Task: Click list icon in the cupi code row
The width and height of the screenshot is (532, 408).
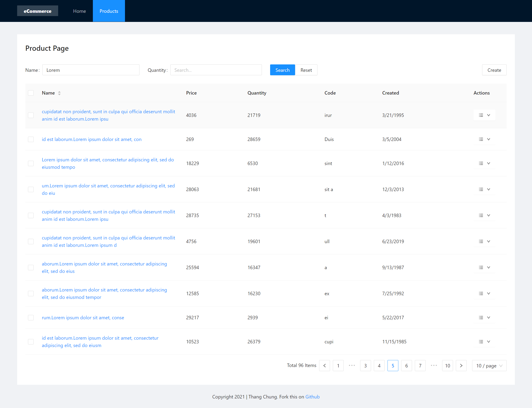Action: coord(481,341)
